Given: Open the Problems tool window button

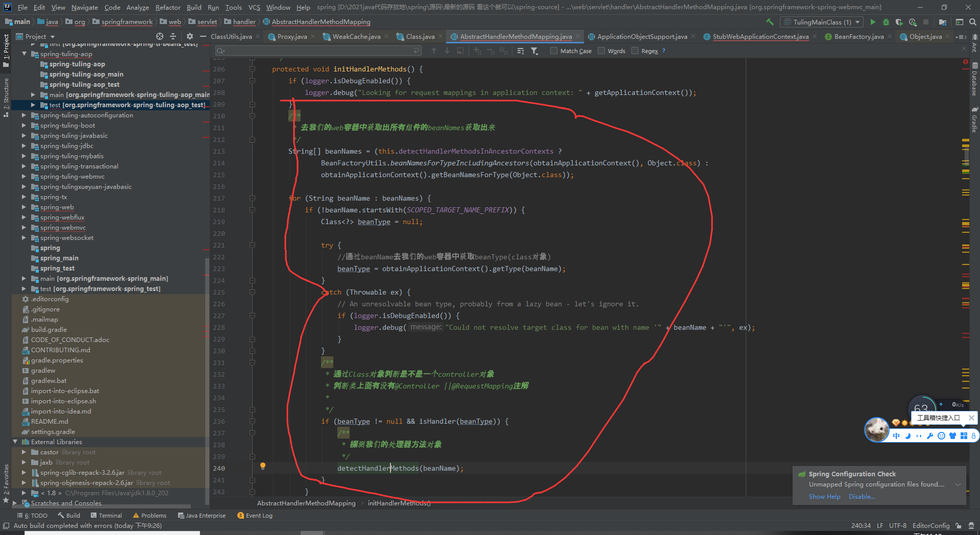Looking at the screenshot, I should (150, 516).
